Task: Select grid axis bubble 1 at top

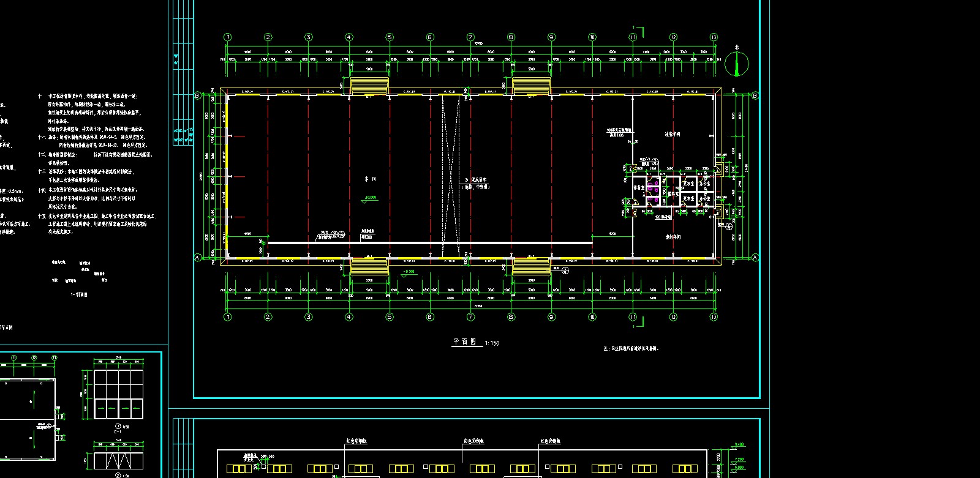Action: tap(228, 37)
